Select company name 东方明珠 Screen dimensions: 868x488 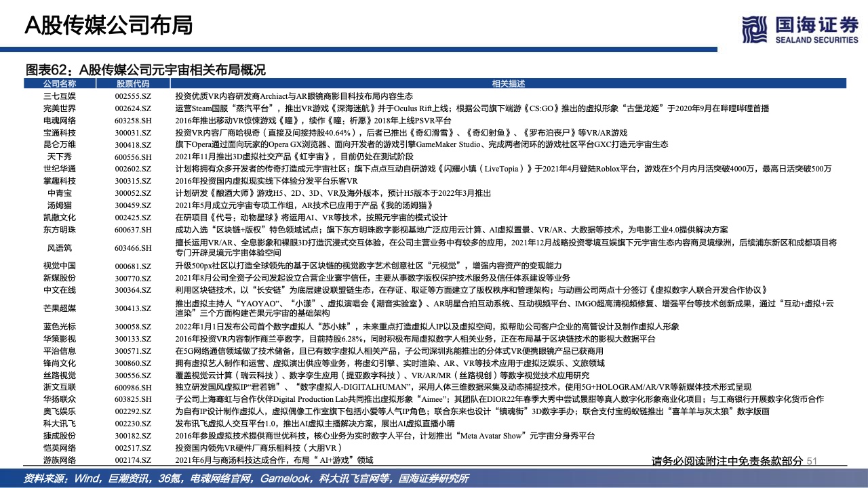point(60,229)
